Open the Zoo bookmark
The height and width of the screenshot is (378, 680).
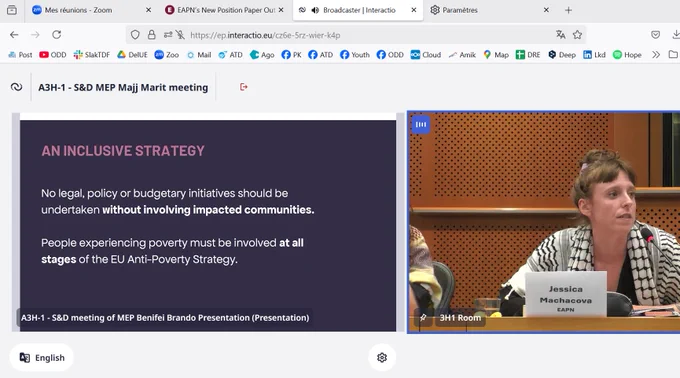click(x=167, y=55)
